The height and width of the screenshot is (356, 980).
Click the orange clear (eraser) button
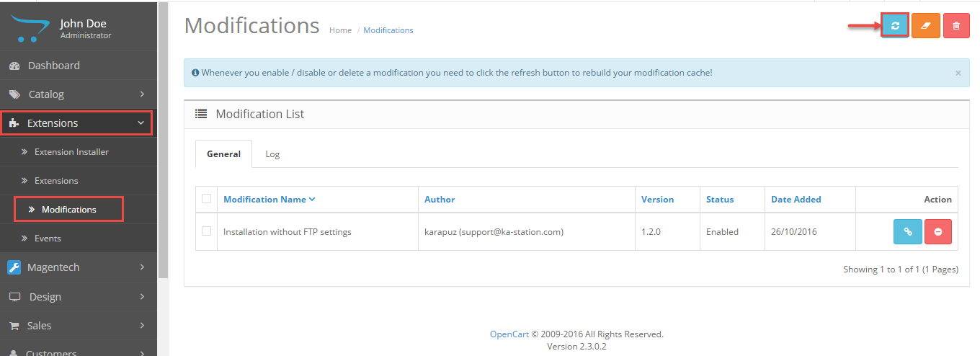pyautogui.click(x=926, y=26)
